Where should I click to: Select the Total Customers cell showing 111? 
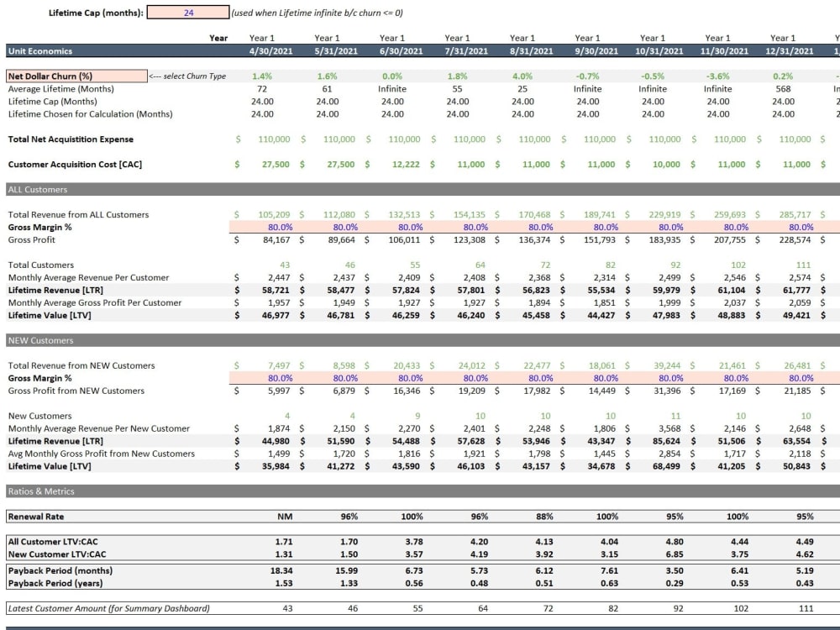coord(805,265)
